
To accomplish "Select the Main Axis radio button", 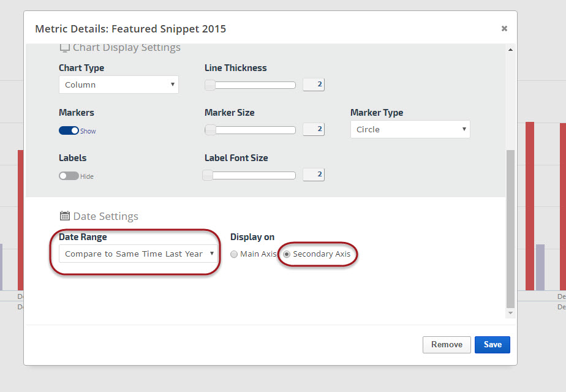I will tap(233, 254).
